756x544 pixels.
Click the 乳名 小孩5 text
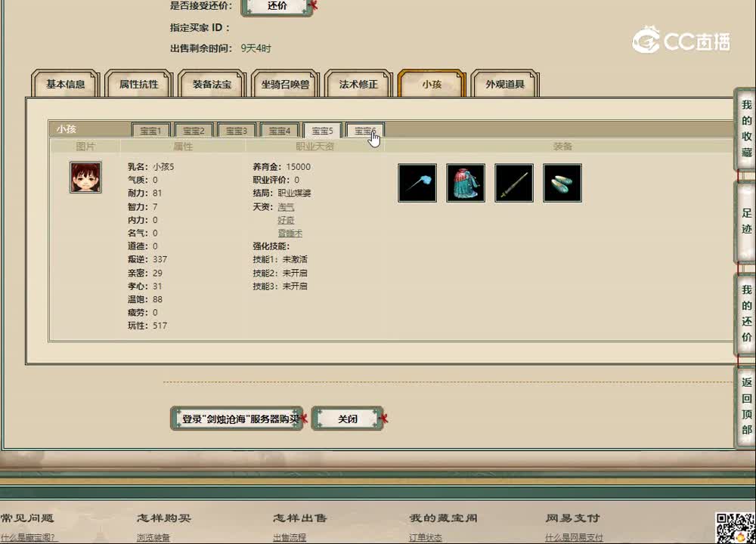(151, 167)
